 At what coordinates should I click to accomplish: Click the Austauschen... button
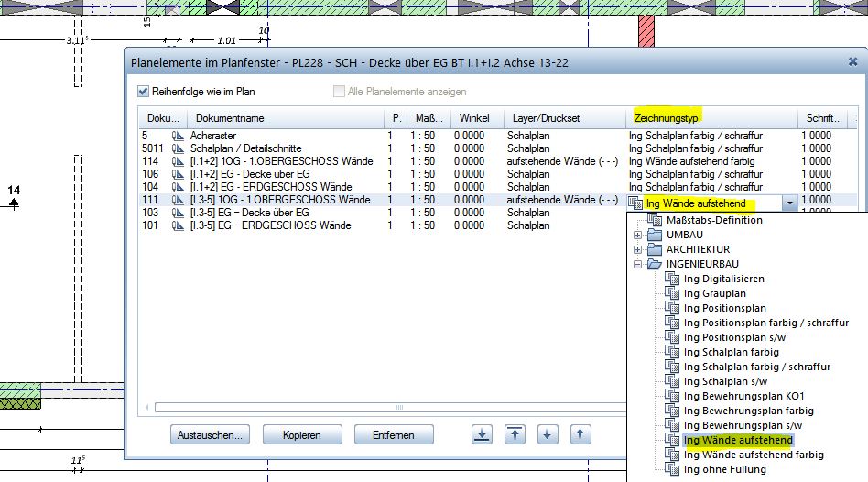pyautogui.click(x=211, y=435)
